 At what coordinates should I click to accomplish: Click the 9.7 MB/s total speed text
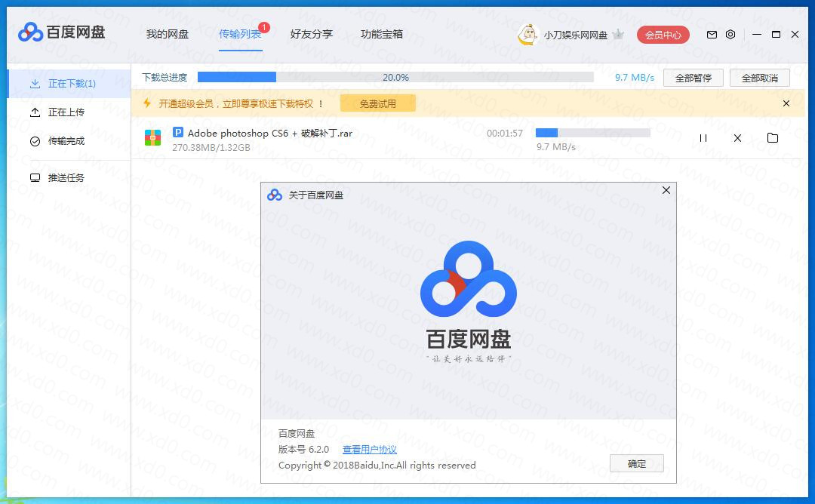635,78
